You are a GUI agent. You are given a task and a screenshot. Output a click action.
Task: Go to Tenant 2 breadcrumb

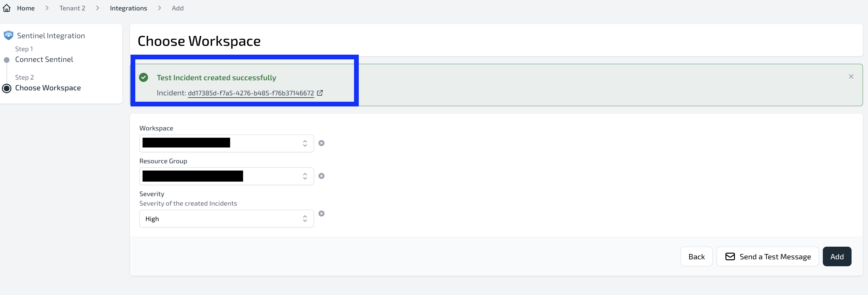pos(72,8)
